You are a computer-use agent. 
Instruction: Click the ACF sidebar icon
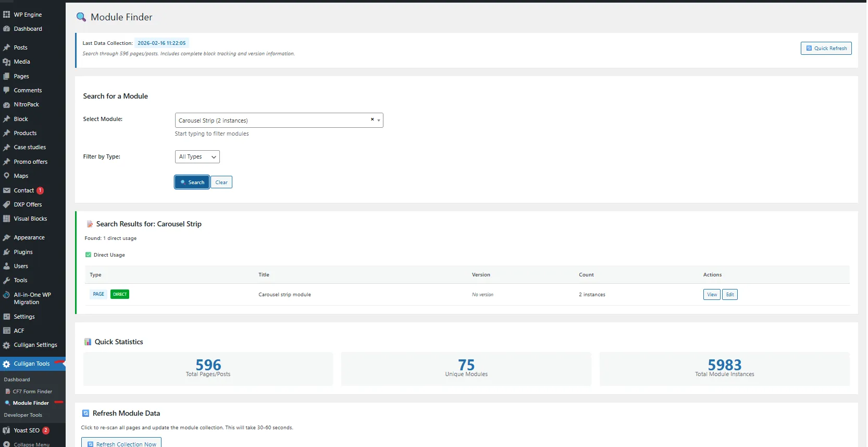(x=6, y=331)
